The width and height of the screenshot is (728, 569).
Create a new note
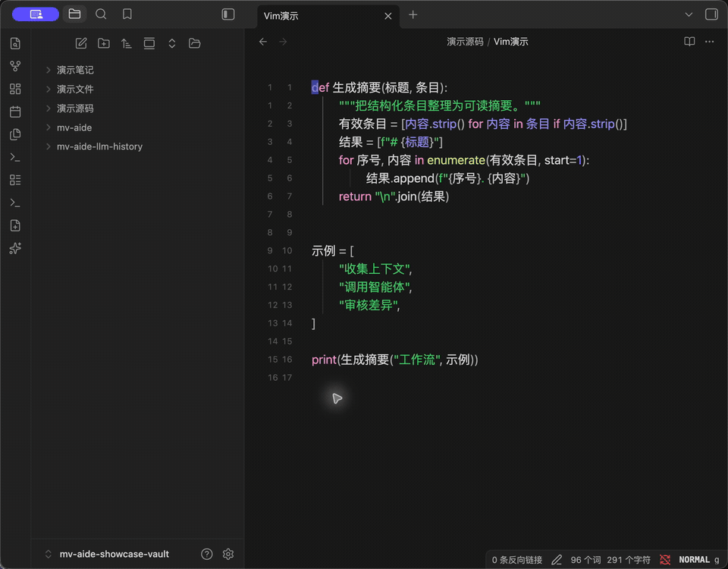81,43
